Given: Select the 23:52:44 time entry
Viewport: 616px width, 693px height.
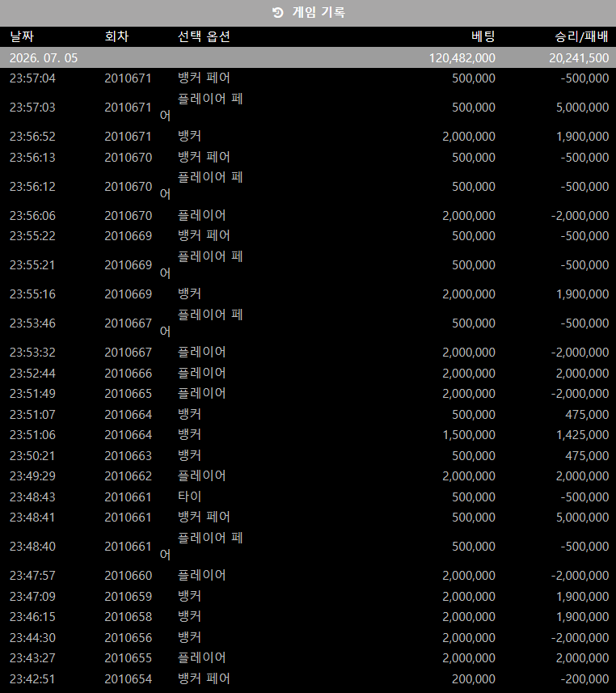Looking at the screenshot, I should 32,374.
